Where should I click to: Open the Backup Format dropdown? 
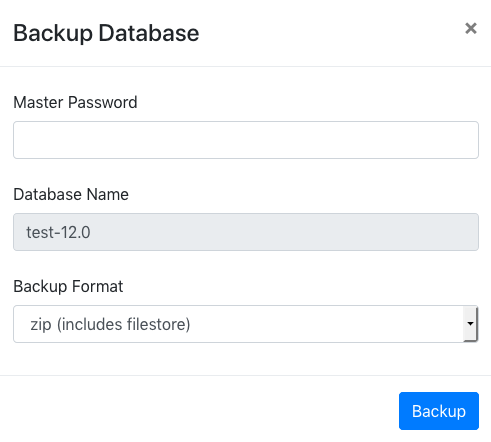(x=246, y=324)
